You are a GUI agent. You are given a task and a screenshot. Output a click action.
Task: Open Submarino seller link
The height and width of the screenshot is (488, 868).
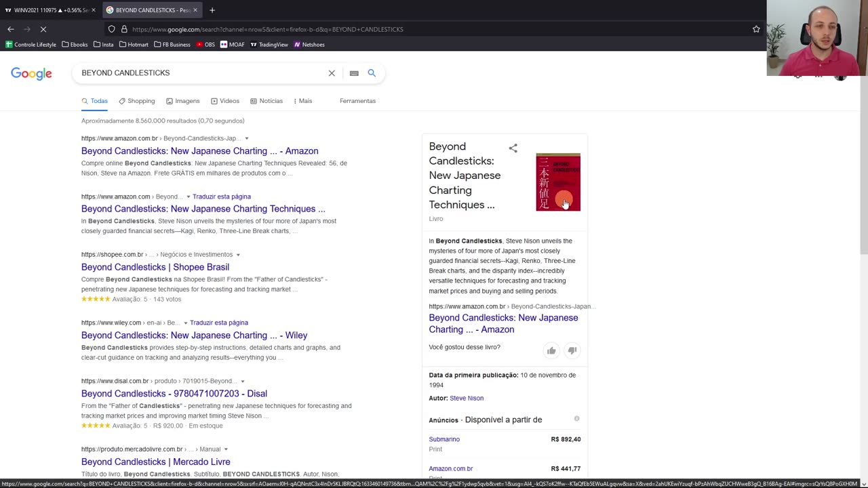[444, 439]
